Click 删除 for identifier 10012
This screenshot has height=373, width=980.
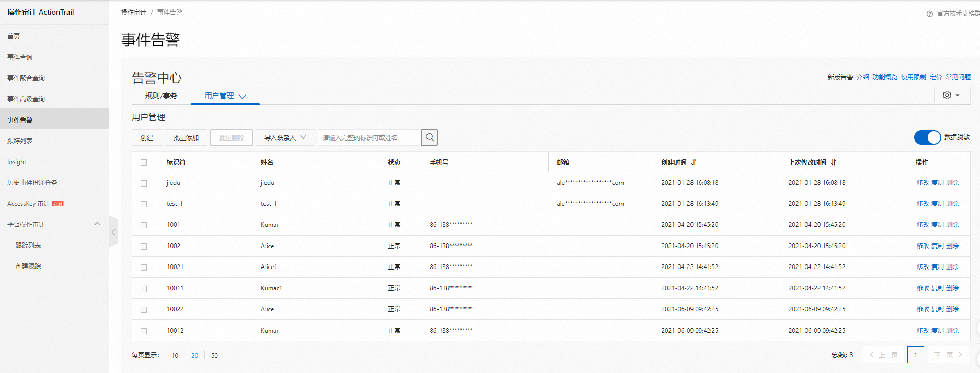tap(952, 331)
